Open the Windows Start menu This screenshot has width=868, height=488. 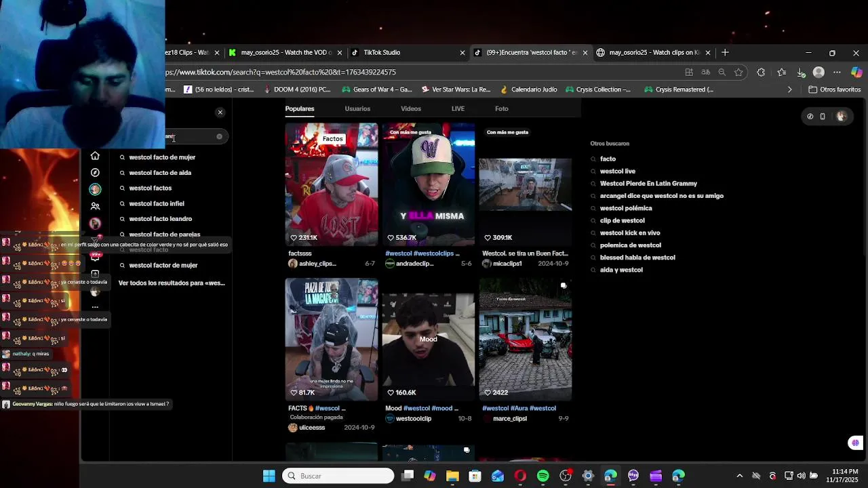click(x=269, y=476)
